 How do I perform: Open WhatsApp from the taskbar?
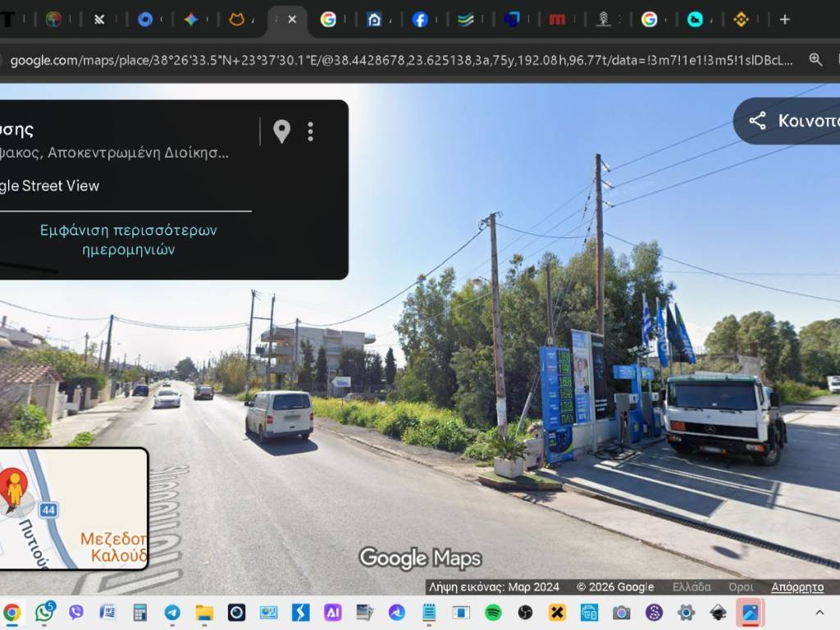click(x=43, y=612)
